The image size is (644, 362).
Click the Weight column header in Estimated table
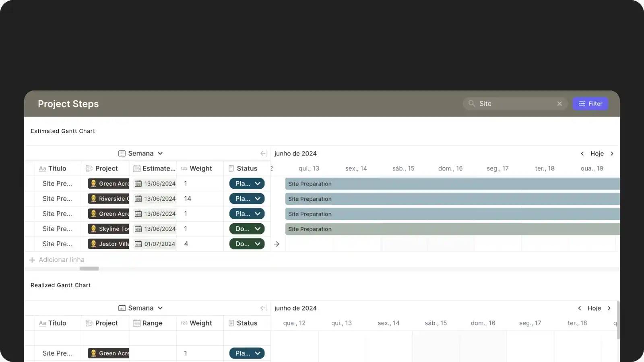pos(200,169)
